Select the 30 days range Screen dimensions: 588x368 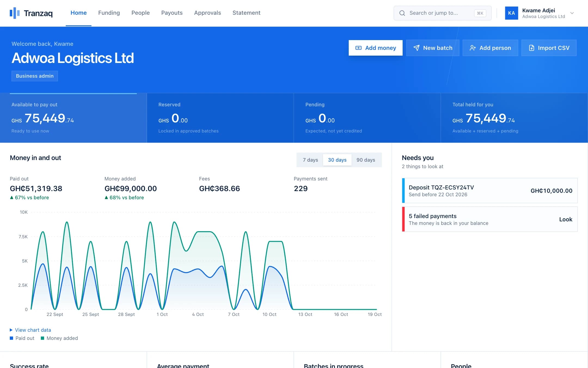[x=337, y=160]
